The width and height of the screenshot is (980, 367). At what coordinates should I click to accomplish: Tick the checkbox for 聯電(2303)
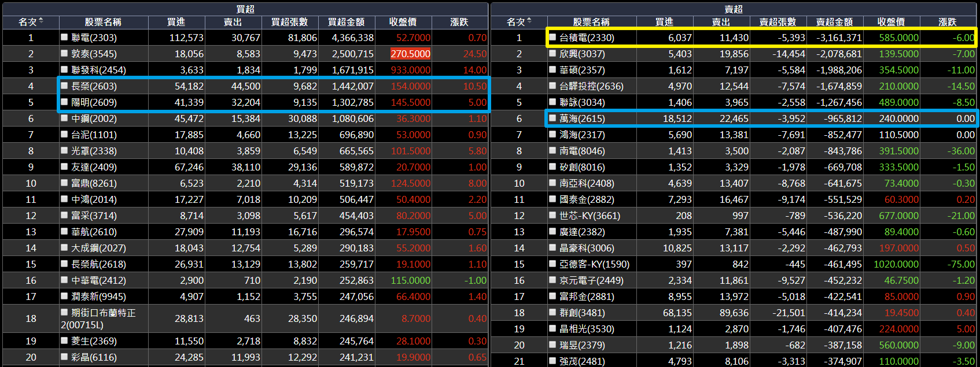click(x=64, y=37)
